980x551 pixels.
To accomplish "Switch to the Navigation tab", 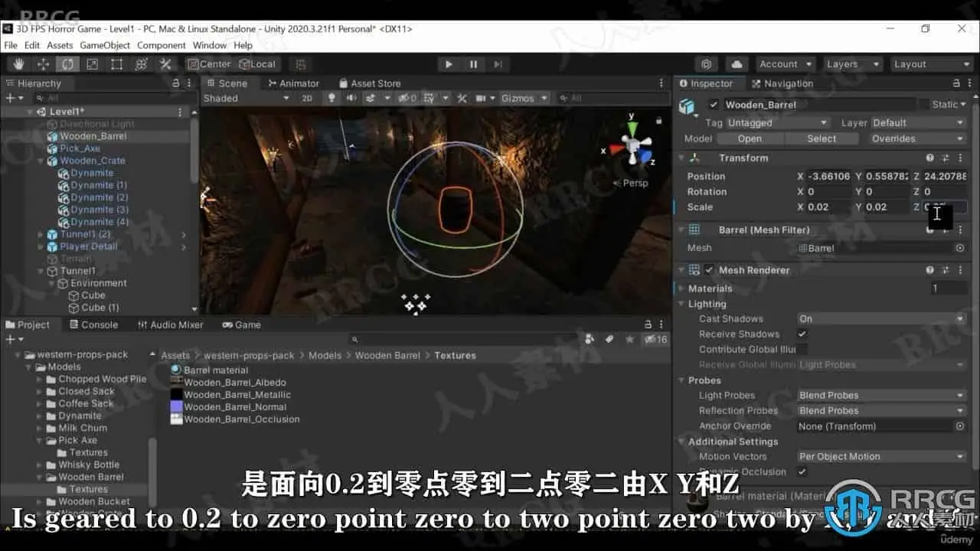I will pos(782,83).
